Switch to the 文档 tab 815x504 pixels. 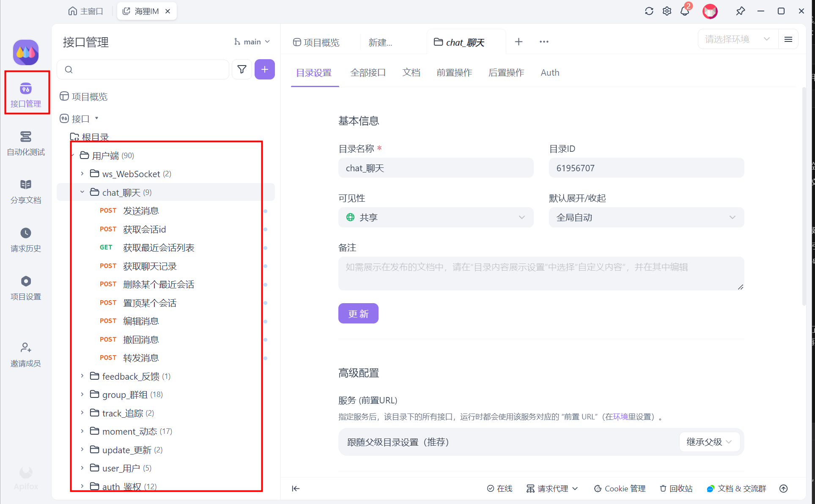point(411,73)
